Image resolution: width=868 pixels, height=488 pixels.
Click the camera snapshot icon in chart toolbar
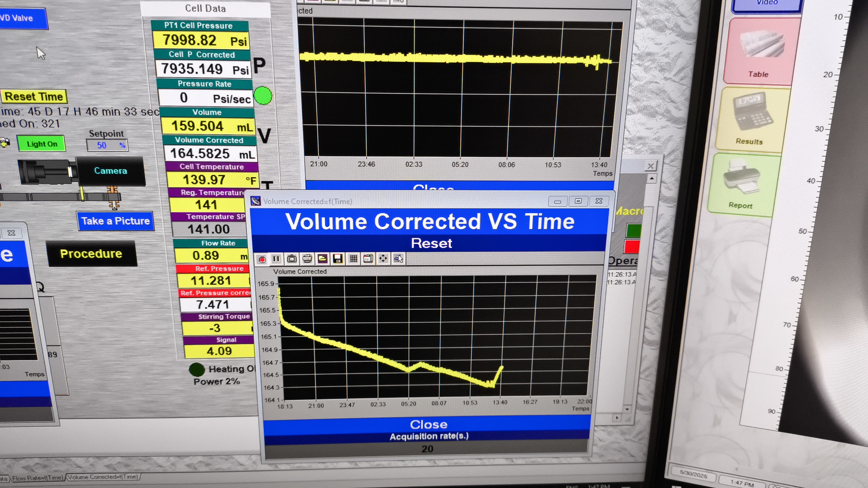[292, 259]
